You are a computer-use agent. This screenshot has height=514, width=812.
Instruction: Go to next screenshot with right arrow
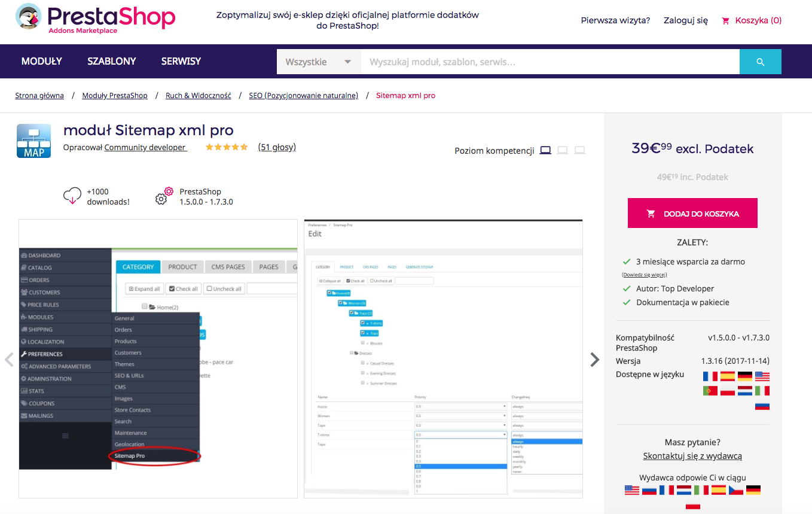tap(594, 359)
